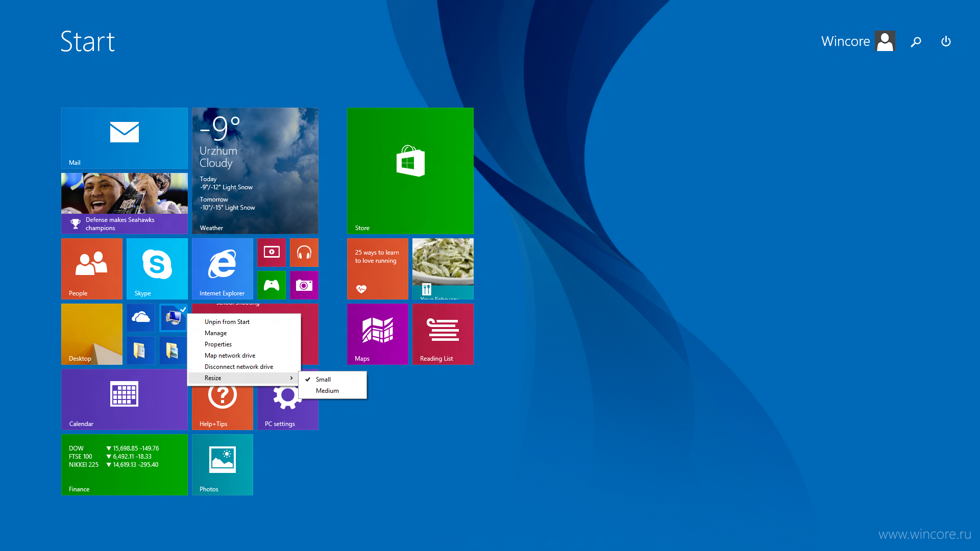This screenshot has width=980, height=551.
Task: Select the Small tile size option
Action: coord(333,380)
